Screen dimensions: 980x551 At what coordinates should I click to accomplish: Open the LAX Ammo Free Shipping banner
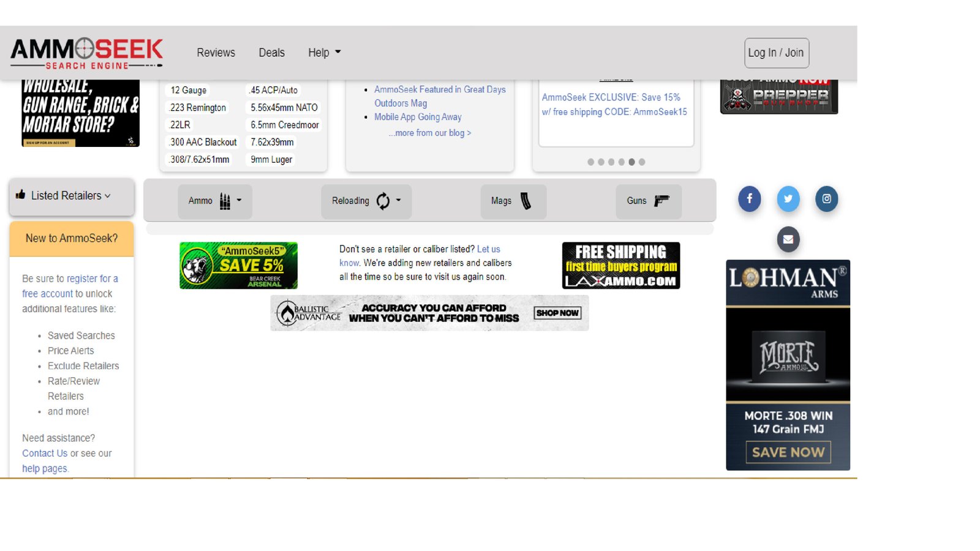[621, 266]
